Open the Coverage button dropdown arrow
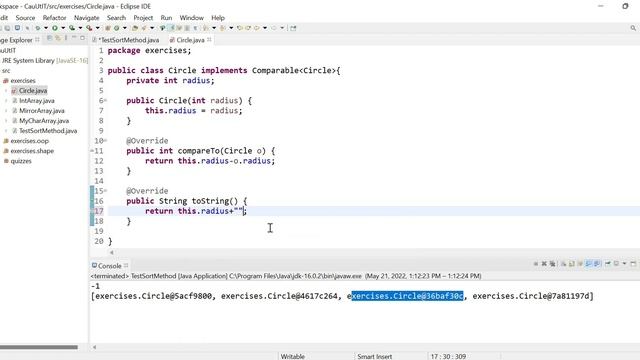This screenshot has width=640, height=360. [x=80, y=28]
